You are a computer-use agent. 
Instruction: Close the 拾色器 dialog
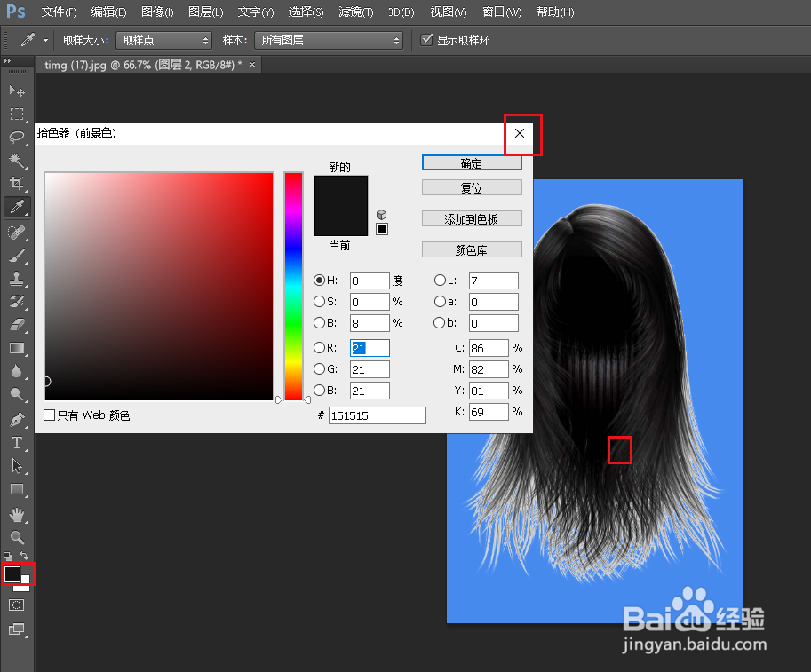point(520,133)
